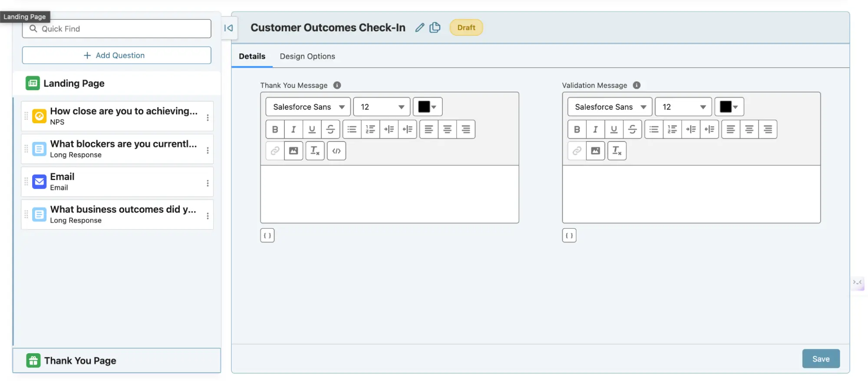Viewport: 868px width, 381px height.
Task: Toggle strikethrough in Thank You Message toolbar
Action: pyautogui.click(x=330, y=129)
